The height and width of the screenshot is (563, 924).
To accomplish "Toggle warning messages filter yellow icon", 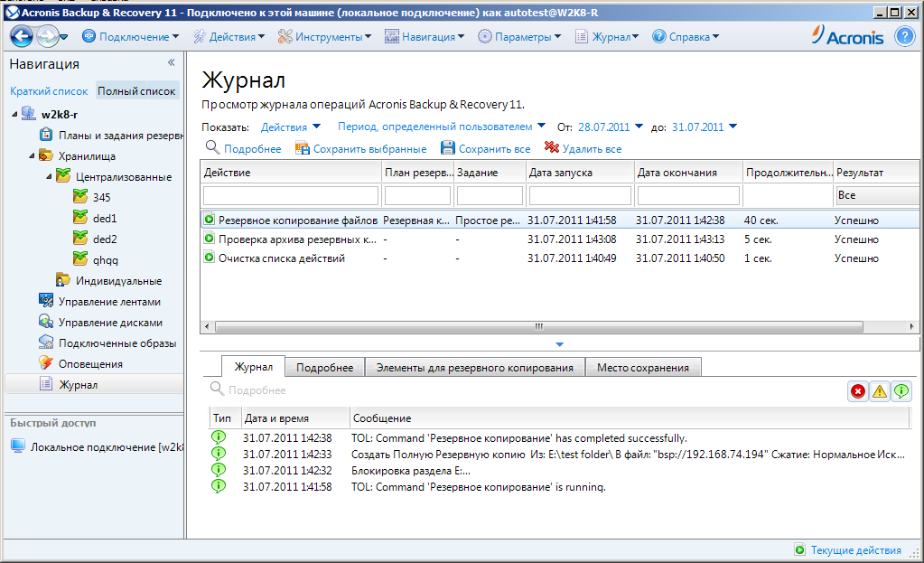I will tap(880, 391).
